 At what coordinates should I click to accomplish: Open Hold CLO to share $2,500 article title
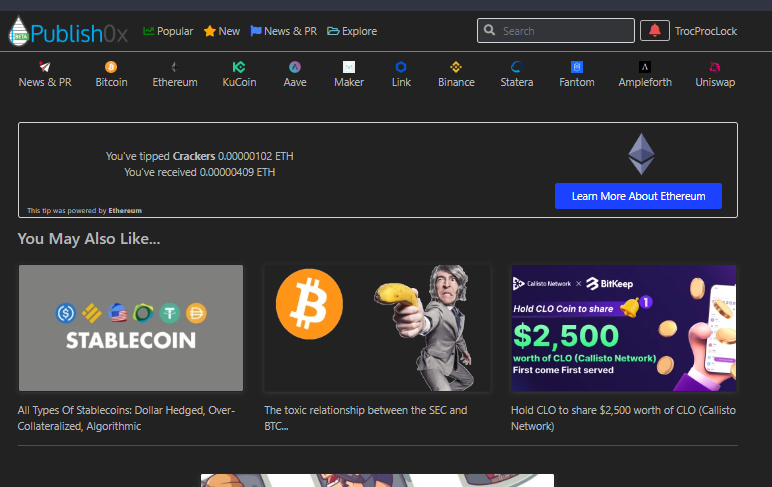[623, 418]
